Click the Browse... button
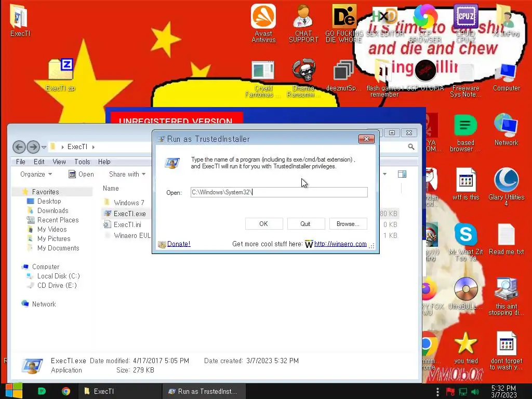This screenshot has width=532, height=399. point(348,223)
